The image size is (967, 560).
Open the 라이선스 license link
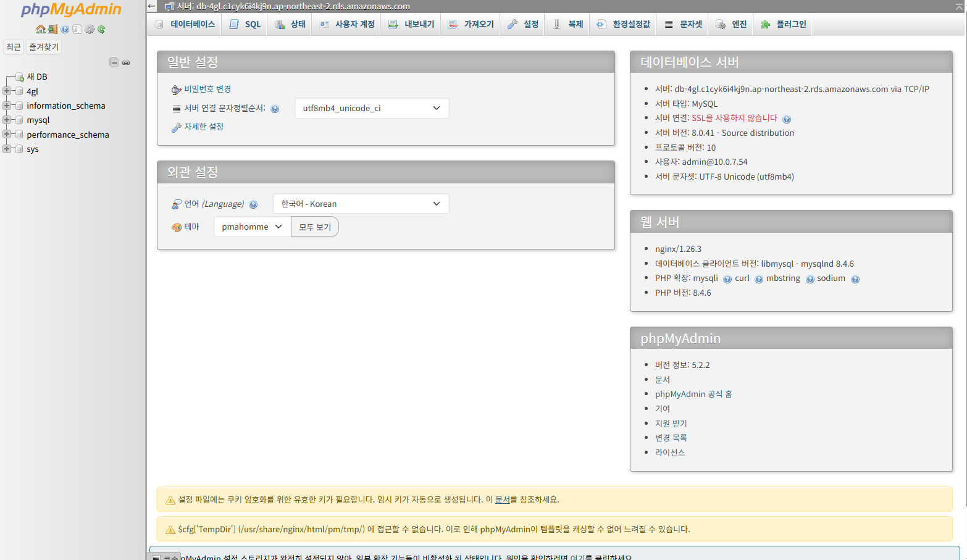click(670, 453)
